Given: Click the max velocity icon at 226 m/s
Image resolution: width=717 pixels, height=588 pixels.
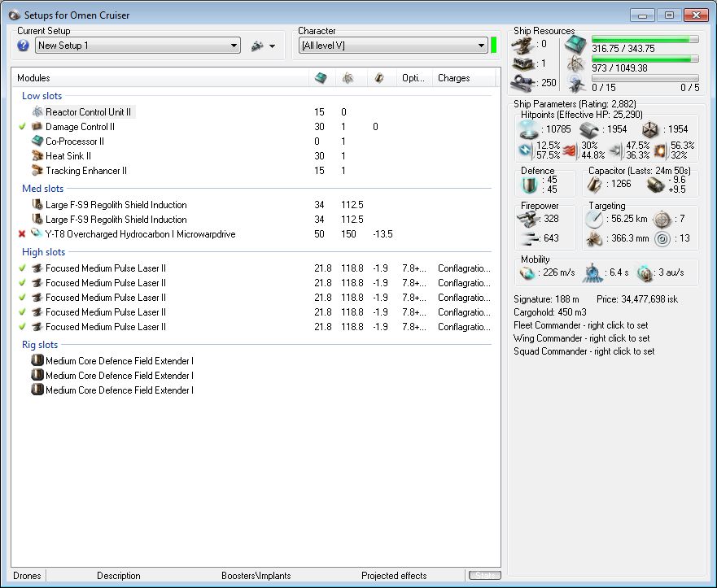Looking at the screenshot, I should (x=527, y=272).
